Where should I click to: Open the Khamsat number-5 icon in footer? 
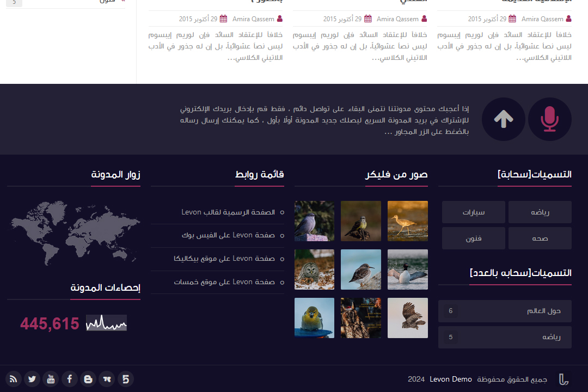coord(126,379)
